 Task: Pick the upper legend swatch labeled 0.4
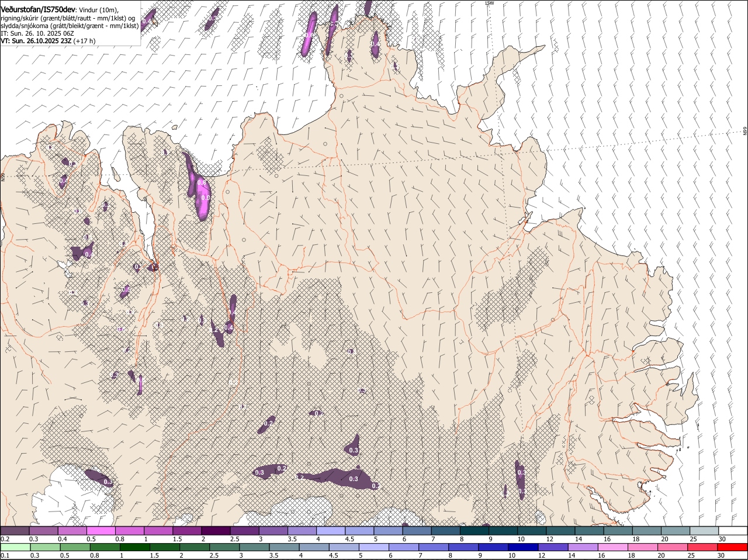72,531
